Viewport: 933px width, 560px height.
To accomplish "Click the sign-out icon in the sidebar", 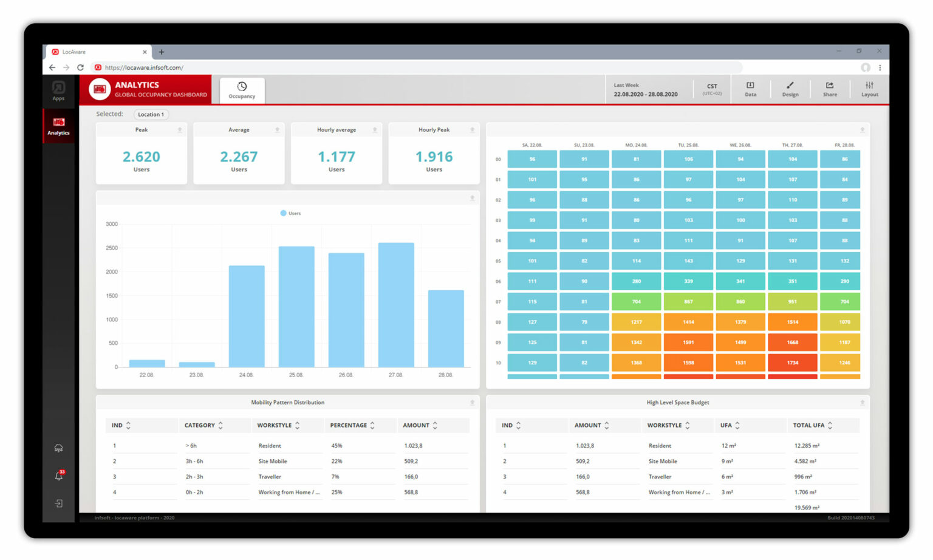I will (x=58, y=503).
